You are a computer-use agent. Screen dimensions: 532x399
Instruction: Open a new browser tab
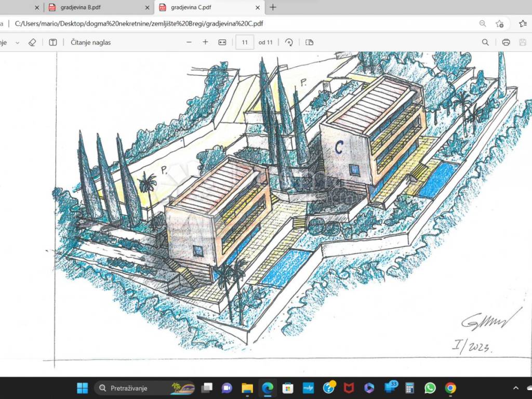[273, 7]
